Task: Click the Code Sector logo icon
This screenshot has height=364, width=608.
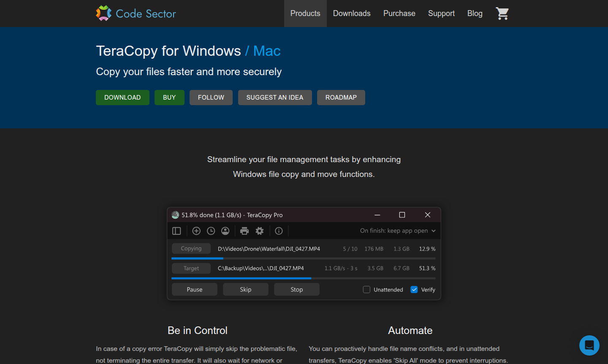Action: click(103, 14)
